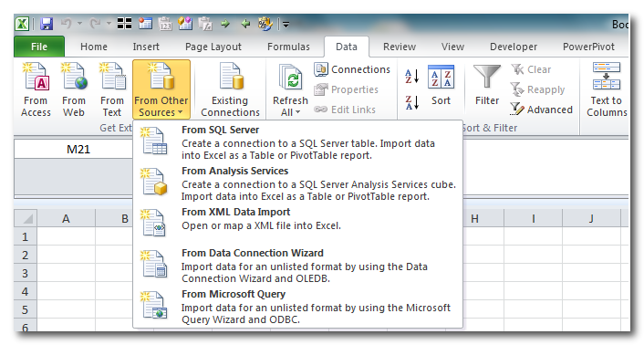Click the percent paste formatting icon
This screenshot has height=345, width=644.
click(265, 24)
